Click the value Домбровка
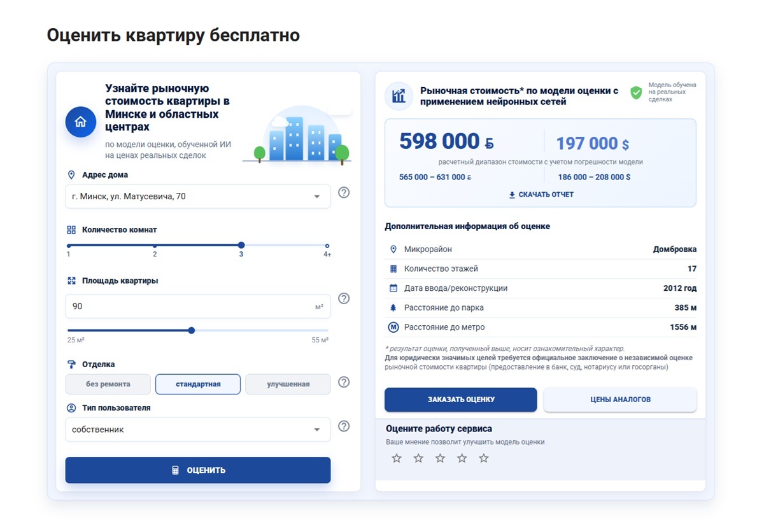The height and width of the screenshot is (532, 764). click(x=675, y=249)
